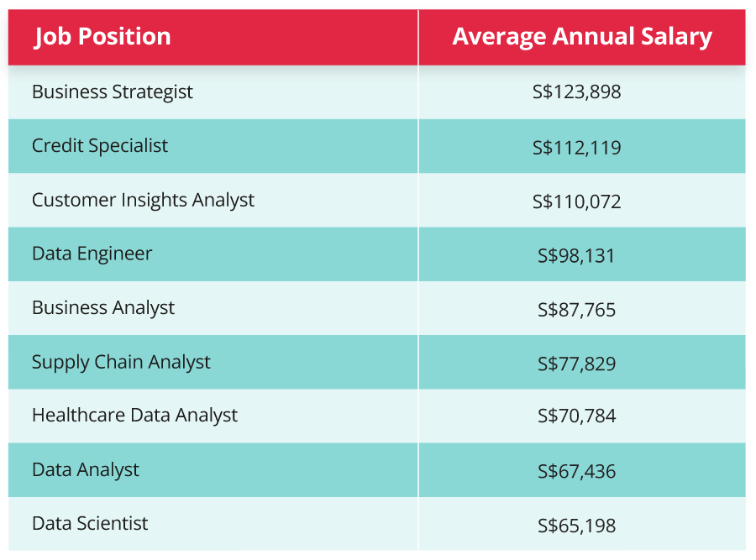The width and height of the screenshot is (756, 560).
Task: Select the Credit Specialist job cell
Action: click(100, 145)
